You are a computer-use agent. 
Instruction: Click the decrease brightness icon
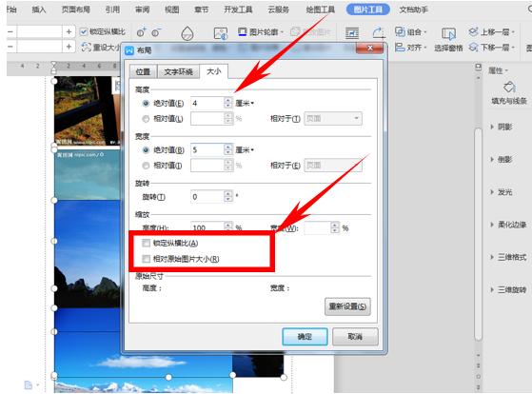point(156,32)
